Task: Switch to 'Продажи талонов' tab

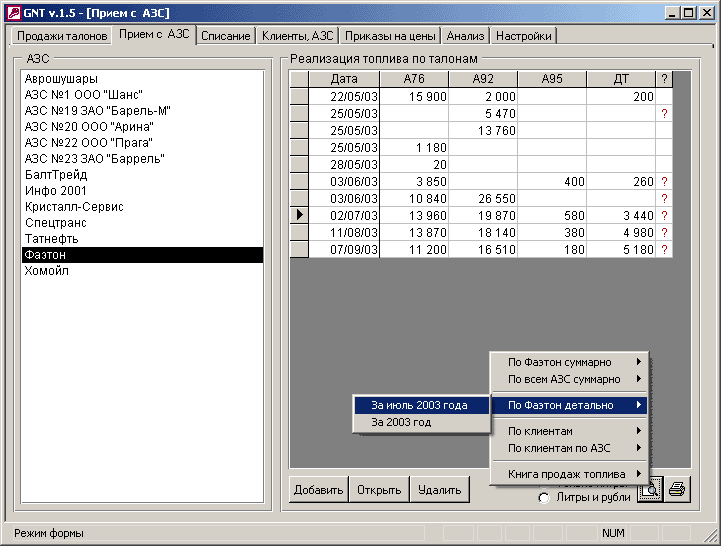Action: point(62,36)
